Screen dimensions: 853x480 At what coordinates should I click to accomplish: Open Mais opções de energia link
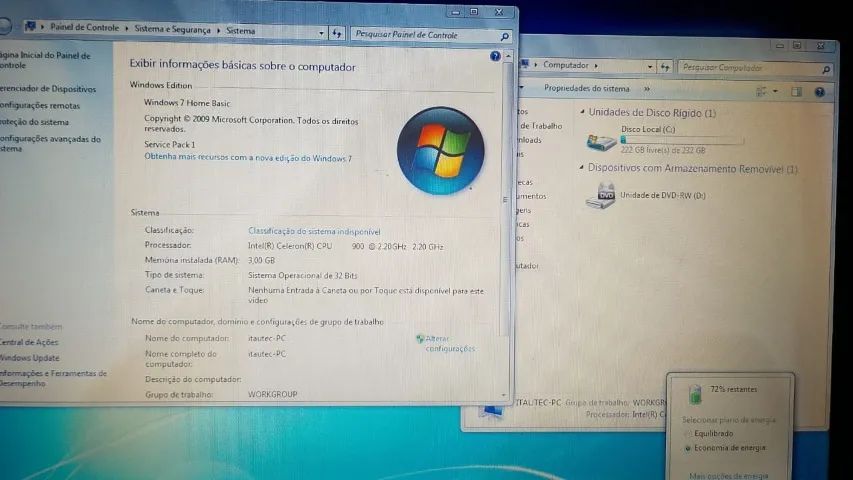(x=728, y=476)
